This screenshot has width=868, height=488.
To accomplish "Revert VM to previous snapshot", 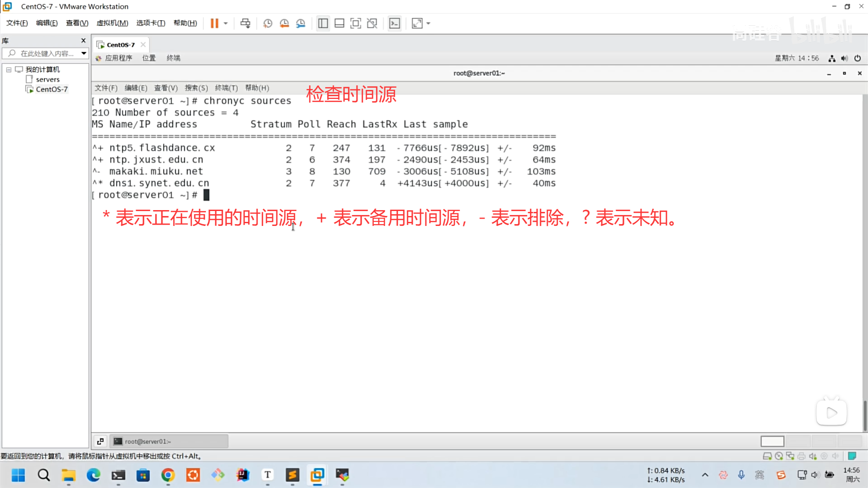I will point(284,23).
